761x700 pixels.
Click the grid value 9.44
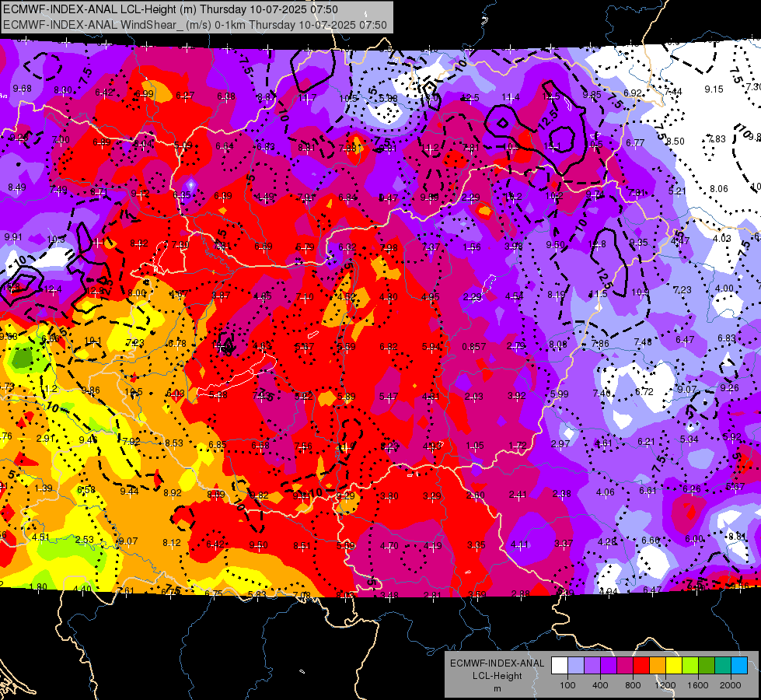point(129,491)
